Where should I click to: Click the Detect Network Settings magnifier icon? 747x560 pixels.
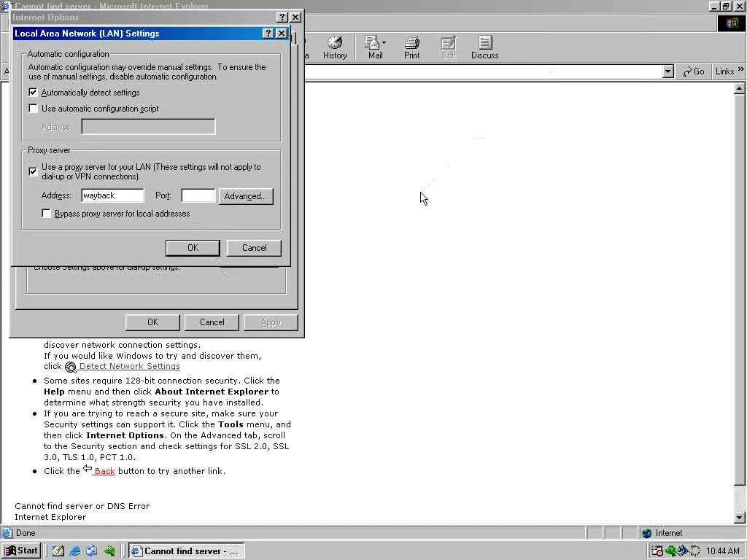71,367
